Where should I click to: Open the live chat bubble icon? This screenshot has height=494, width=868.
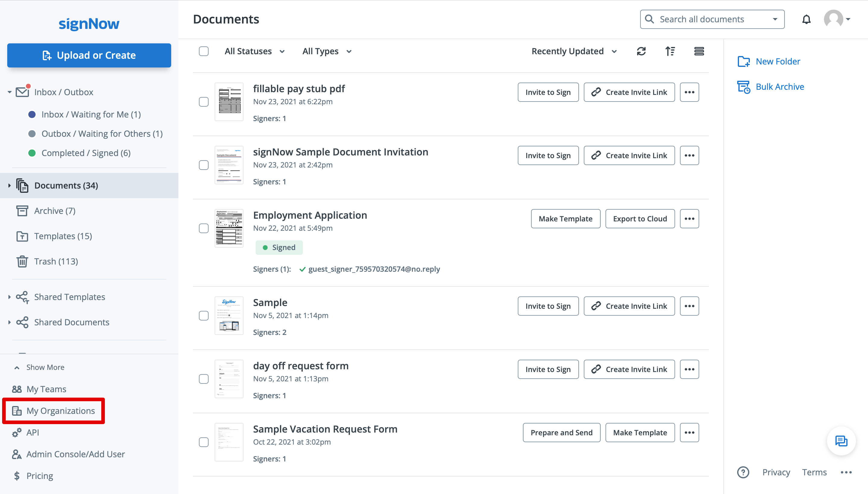tap(841, 441)
